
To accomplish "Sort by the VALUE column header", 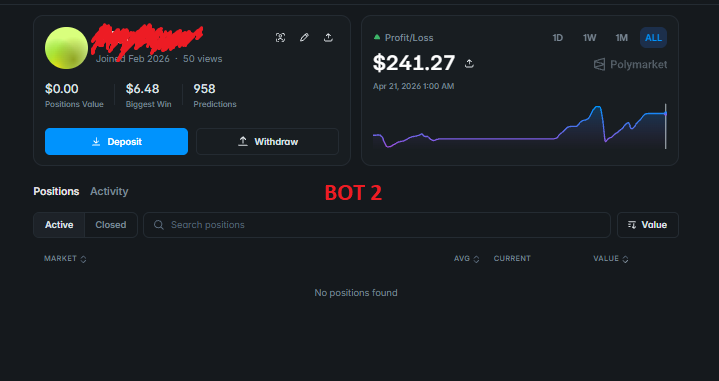I will 610,259.
